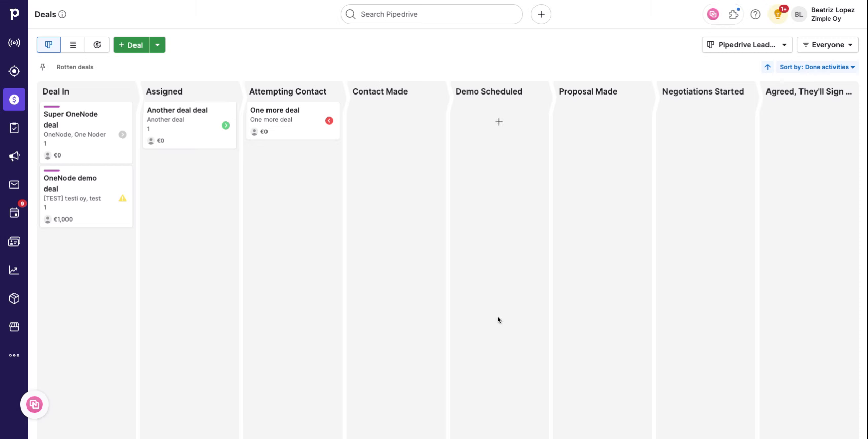Screen dimensions: 868x439
Task: Open the More ellipsis menu in sidebar
Action: tap(14, 355)
